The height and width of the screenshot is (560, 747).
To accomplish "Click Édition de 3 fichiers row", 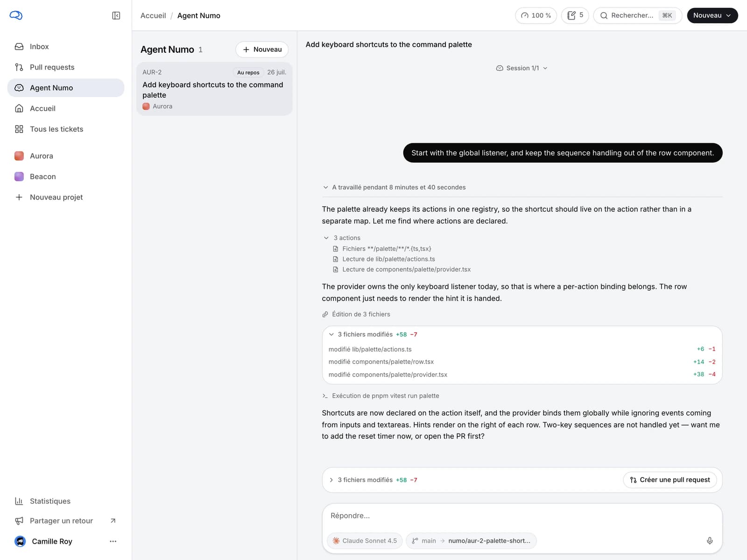I will 356,315.
